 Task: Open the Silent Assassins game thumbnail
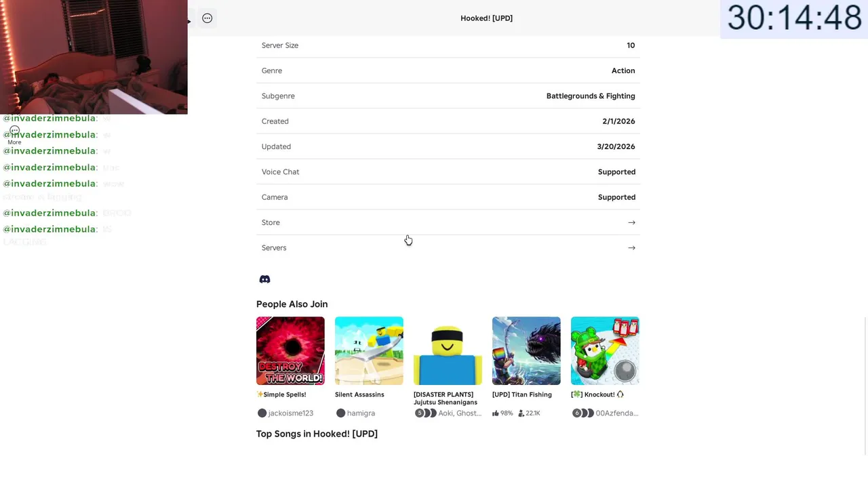pyautogui.click(x=369, y=350)
